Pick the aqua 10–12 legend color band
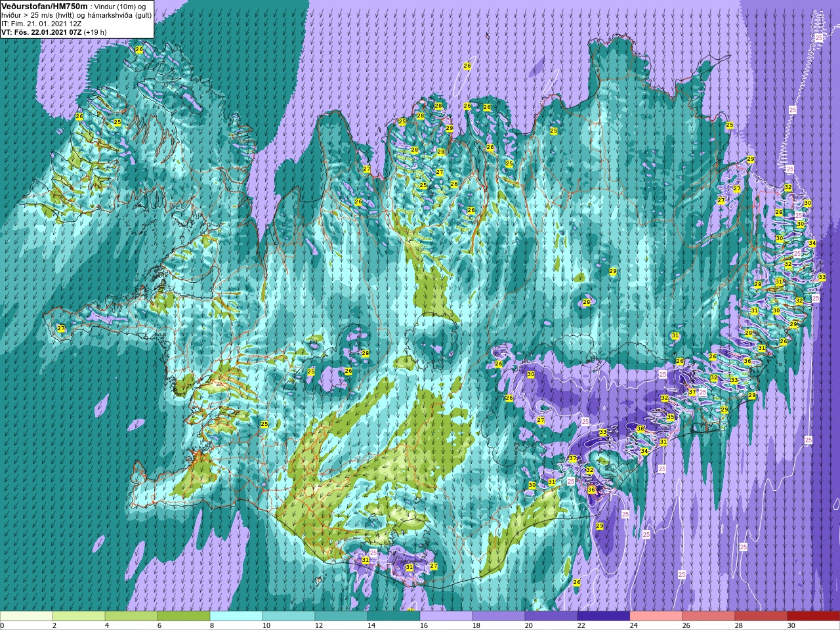 (x=289, y=616)
